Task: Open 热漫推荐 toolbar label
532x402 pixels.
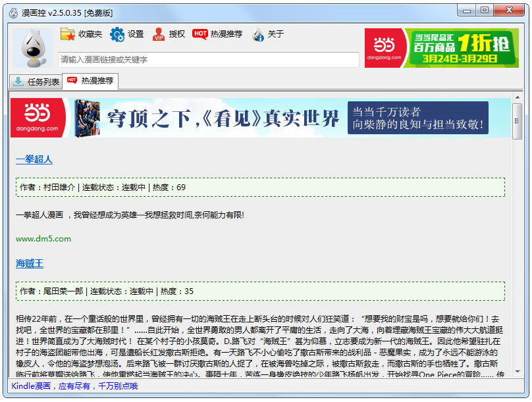Action: pyautogui.click(x=226, y=34)
